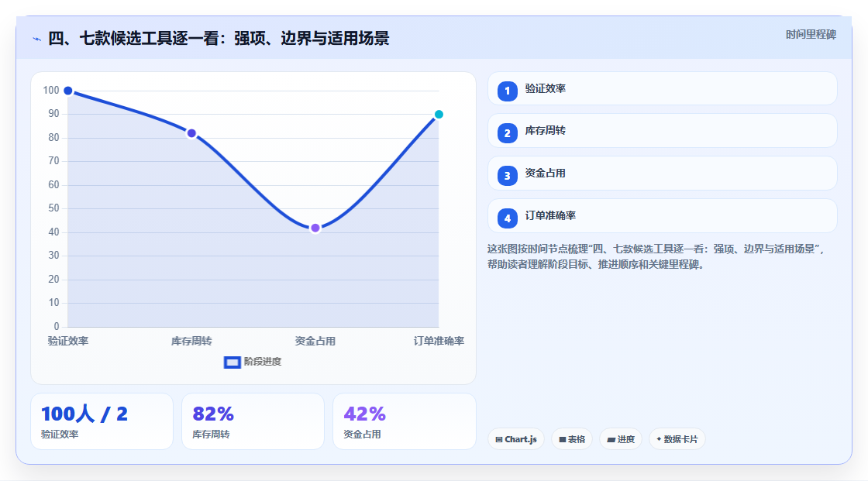
Task: Click the x-axis label 订单准确率
Action: [439, 341]
